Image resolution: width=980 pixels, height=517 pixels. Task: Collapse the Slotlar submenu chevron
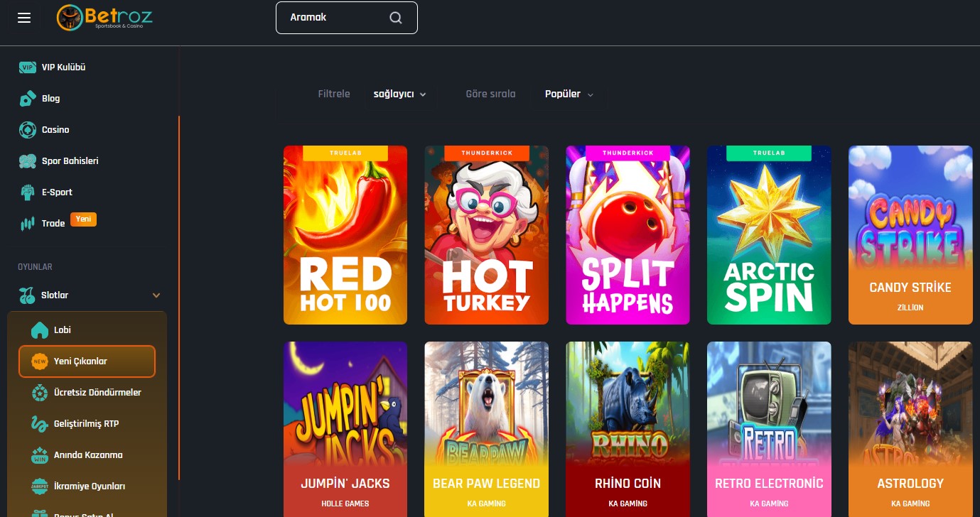(x=156, y=295)
